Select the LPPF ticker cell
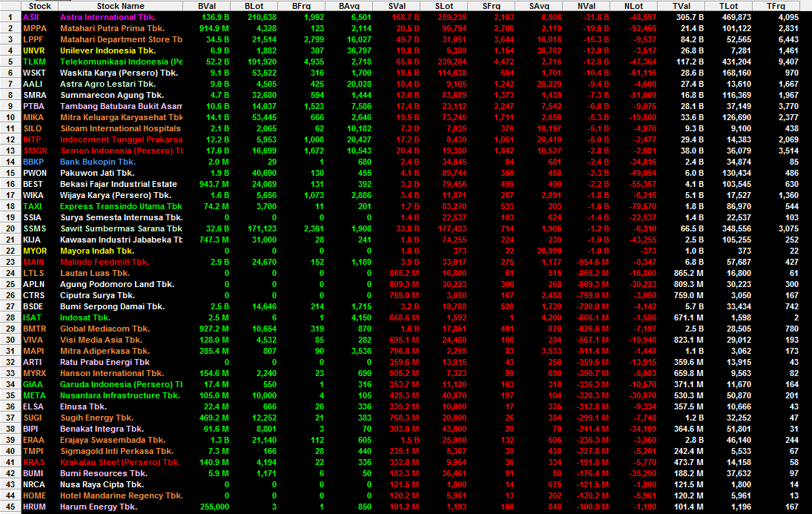 click(33, 39)
